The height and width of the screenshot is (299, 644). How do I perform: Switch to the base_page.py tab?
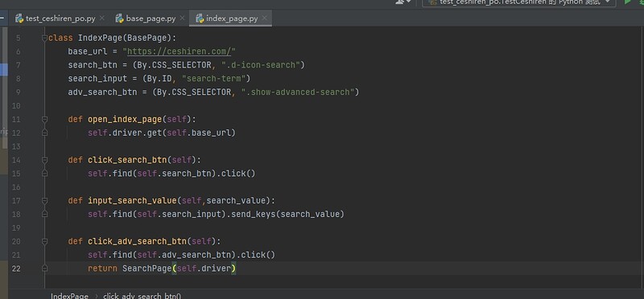(151, 18)
